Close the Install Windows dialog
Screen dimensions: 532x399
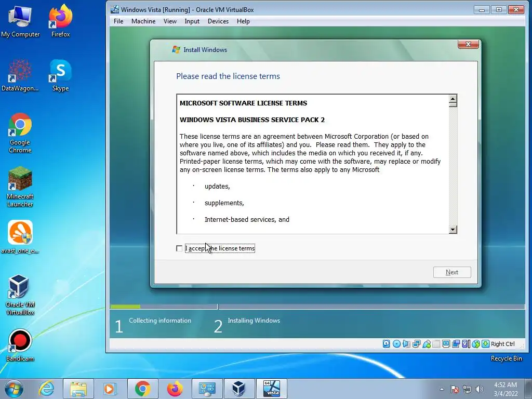tap(468, 44)
